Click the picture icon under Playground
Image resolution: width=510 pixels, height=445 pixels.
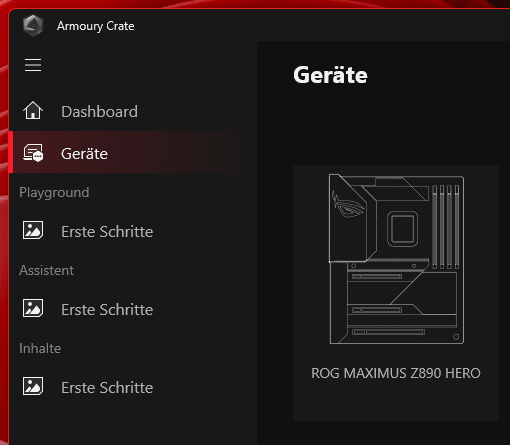(x=33, y=230)
